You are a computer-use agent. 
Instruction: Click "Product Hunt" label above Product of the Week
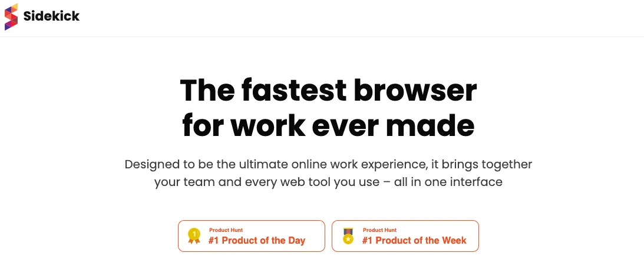[x=379, y=230]
